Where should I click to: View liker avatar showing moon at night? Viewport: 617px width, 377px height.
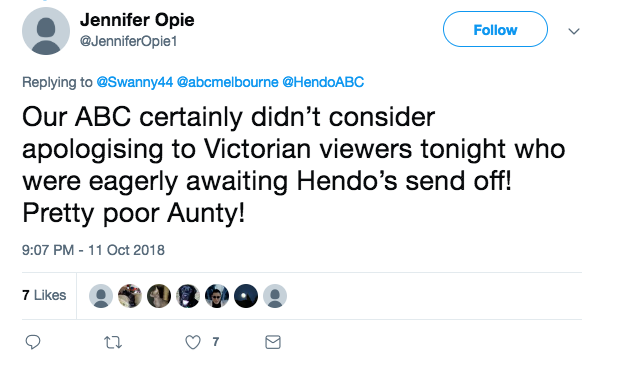[x=246, y=296]
